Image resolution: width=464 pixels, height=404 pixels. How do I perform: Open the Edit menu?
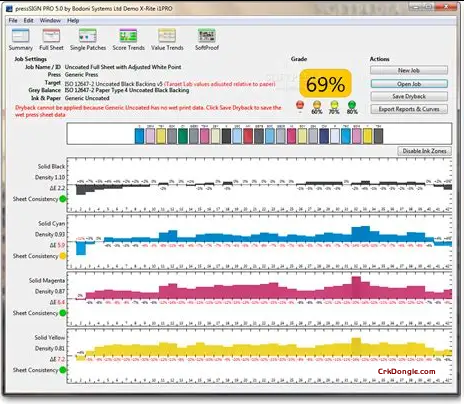click(28, 21)
